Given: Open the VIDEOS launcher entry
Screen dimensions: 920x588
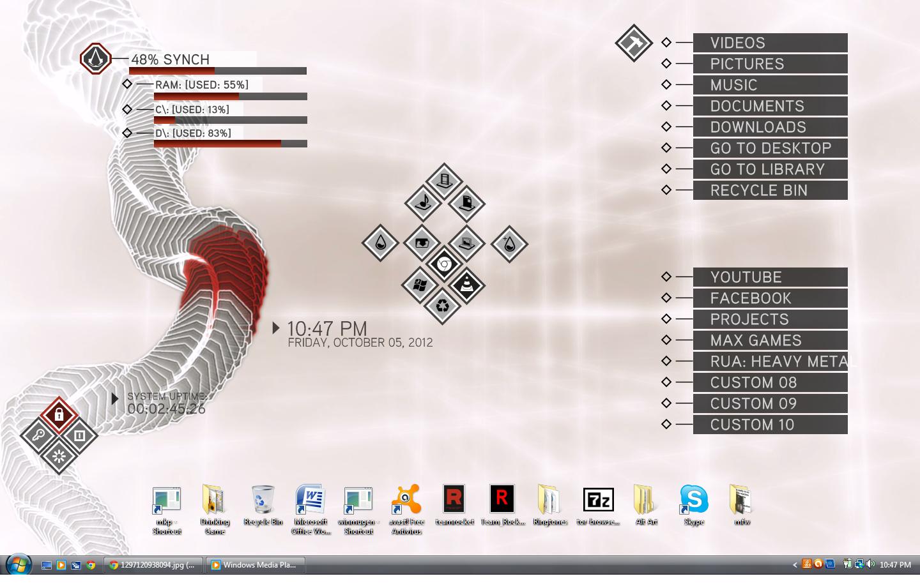Looking at the screenshot, I should pyautogui.click(x=770, y=43).
